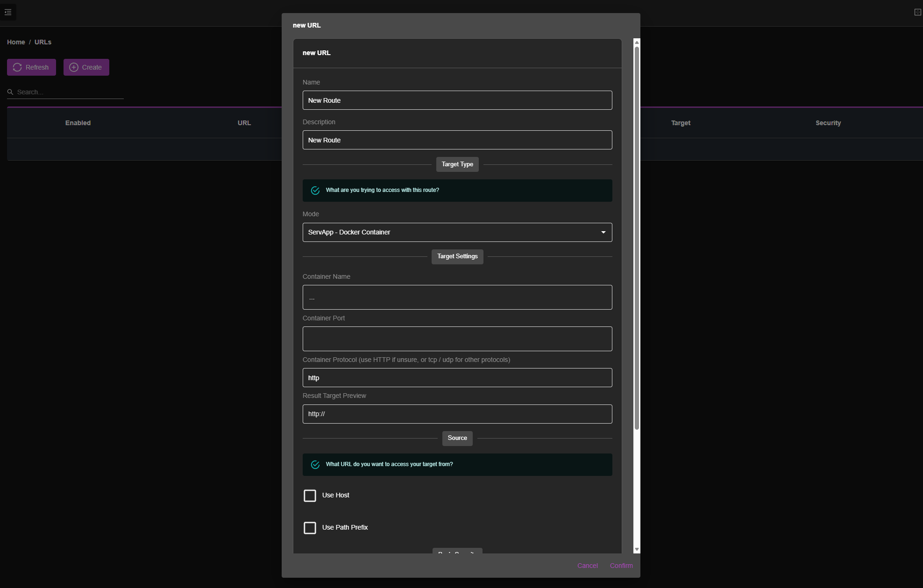The height and width of the screenshot is (588, 923).
Task: Click checkmark icon beside route access question
Action: (315, 191)
